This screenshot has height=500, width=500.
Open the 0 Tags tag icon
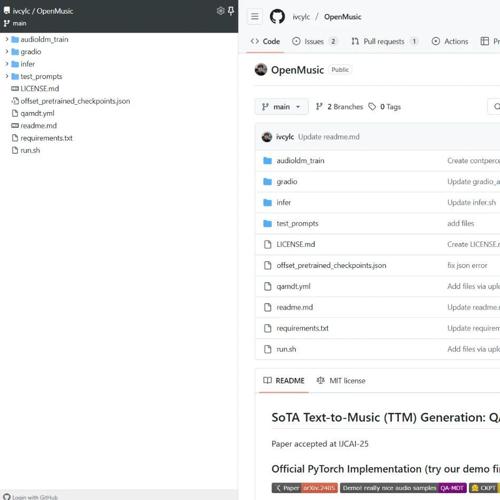372,107
